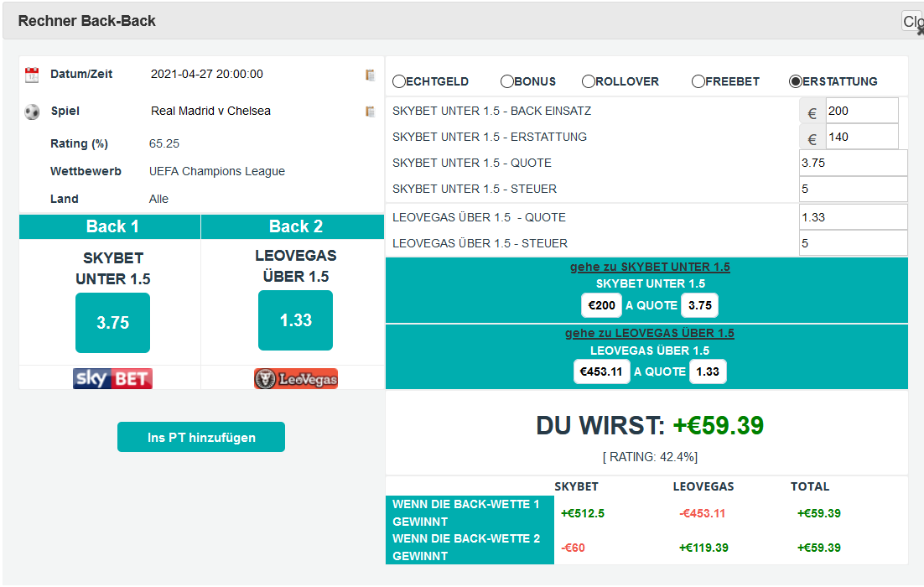Click the LeoVegas 1.33 odds tile
Viewport: 924px width, 587px height.
coord(295,320)
